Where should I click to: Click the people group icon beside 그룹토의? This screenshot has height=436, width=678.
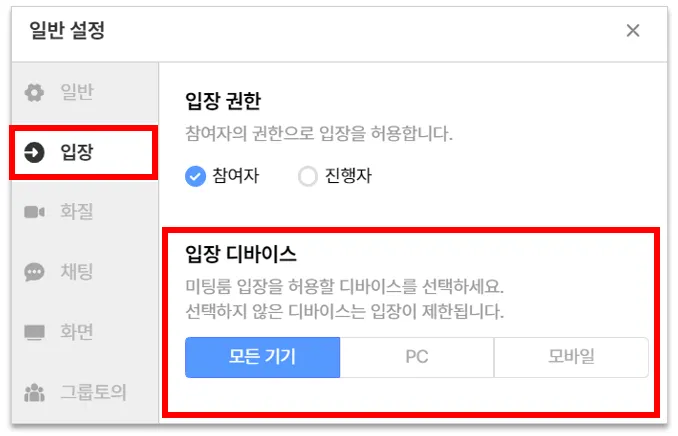[34, 392]
